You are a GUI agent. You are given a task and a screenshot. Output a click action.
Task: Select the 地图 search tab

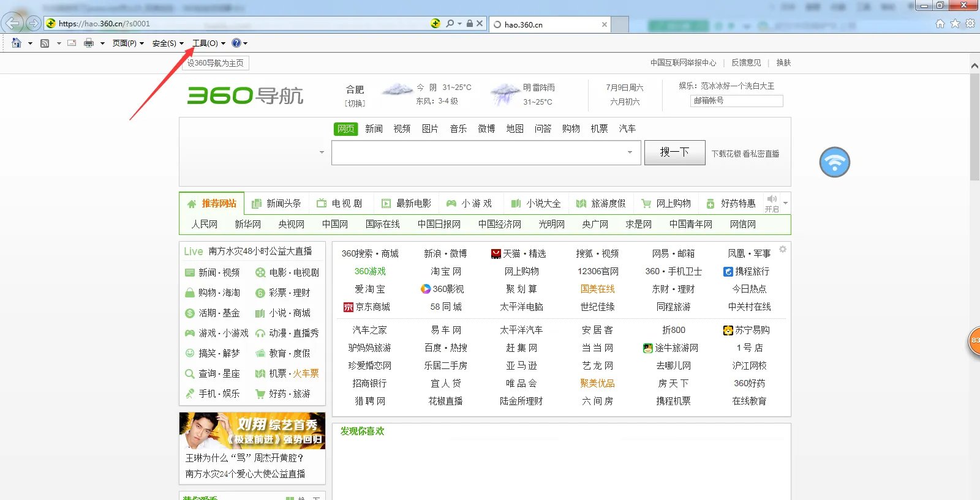pyautogui.click(x=514, y=129)
